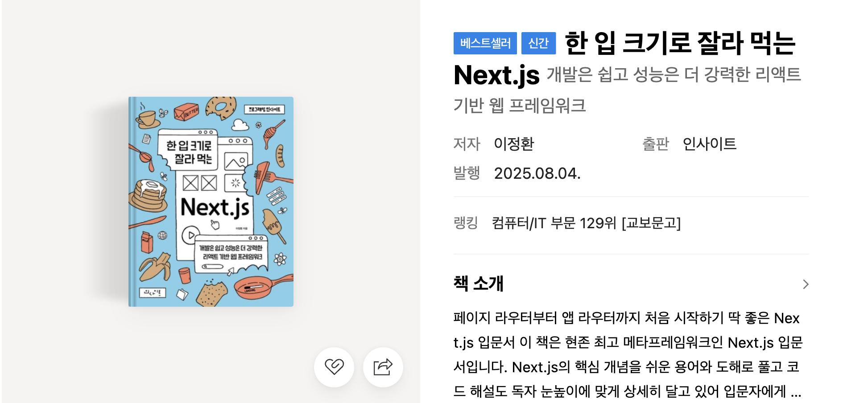Open the Next.js book cover image
Image resolution: width=868 pixels, height=403 pixels.
tap(211, 201)
